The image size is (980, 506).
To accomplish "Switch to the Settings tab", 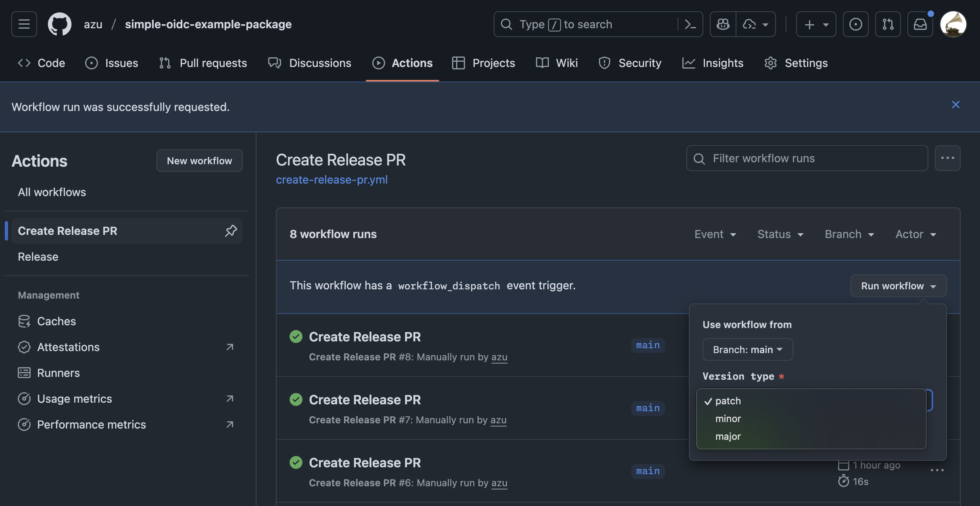I will pos(796,63).
